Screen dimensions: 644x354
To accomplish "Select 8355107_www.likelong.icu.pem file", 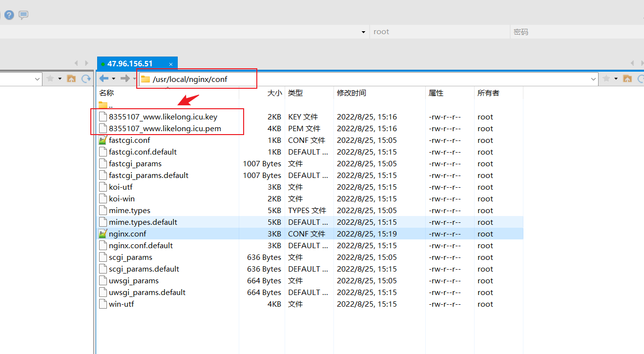I will (165, 128).
